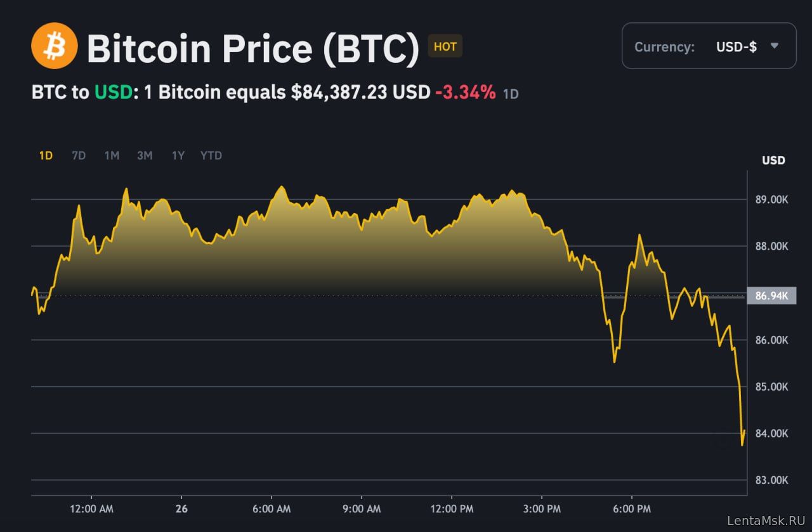Click the HOT badge beside the title
The image size is (812, 532).
point(445,46)
